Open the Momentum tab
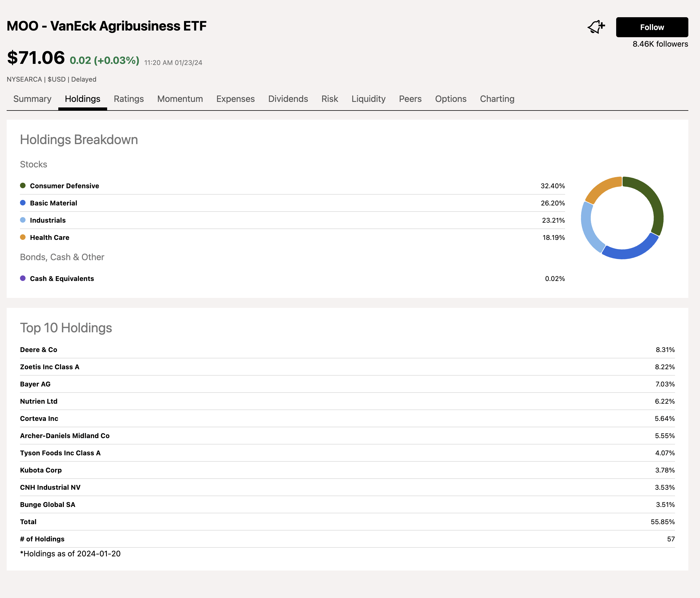The image size is (700, 598). (180, 99)
